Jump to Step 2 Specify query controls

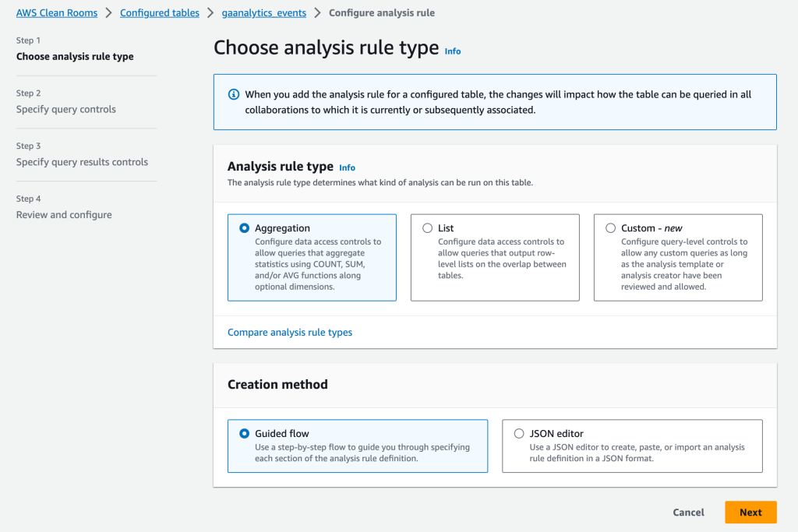[x=68, y=109]
